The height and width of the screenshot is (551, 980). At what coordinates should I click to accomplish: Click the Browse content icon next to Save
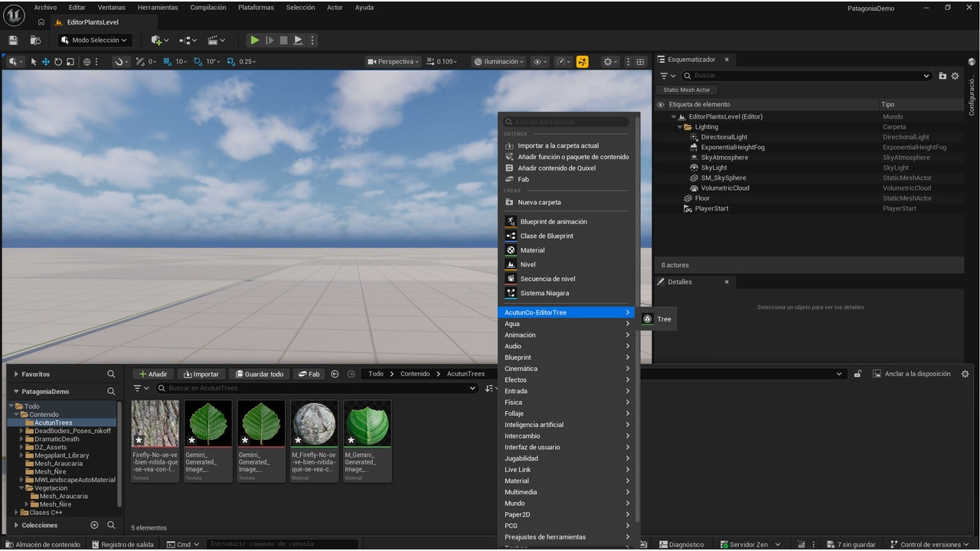click(x=35, y=40)
